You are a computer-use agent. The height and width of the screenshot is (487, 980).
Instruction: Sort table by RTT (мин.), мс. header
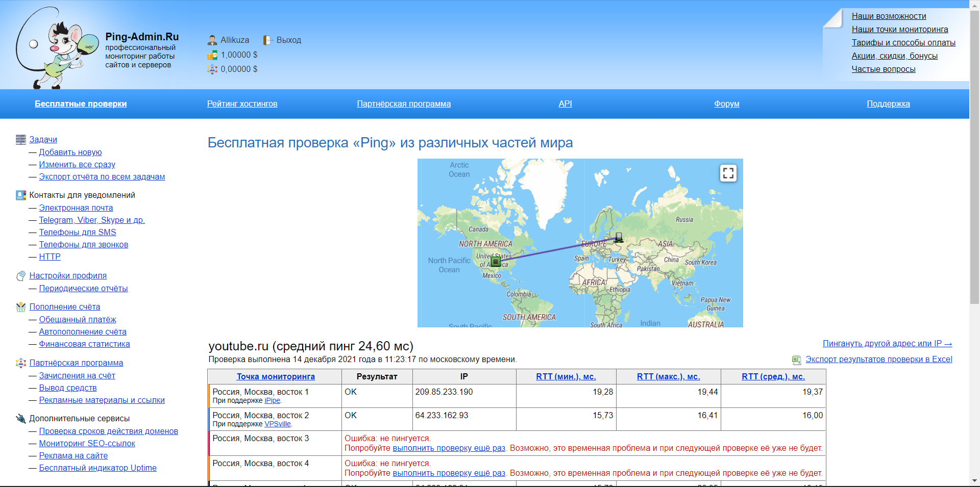point(566,377)
